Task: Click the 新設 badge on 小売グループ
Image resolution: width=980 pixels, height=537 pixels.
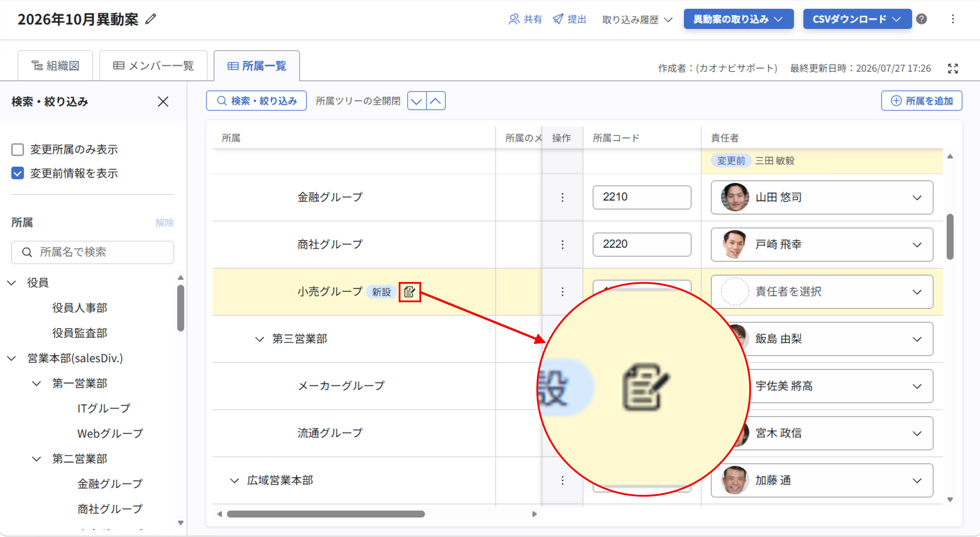Action: point(381,292)
